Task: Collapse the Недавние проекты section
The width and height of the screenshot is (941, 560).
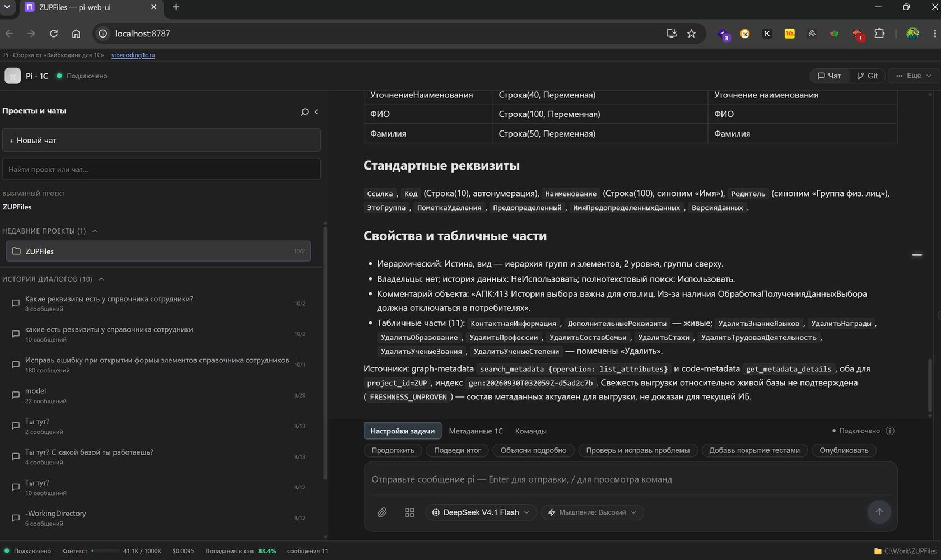Action: tap(95, 231)
